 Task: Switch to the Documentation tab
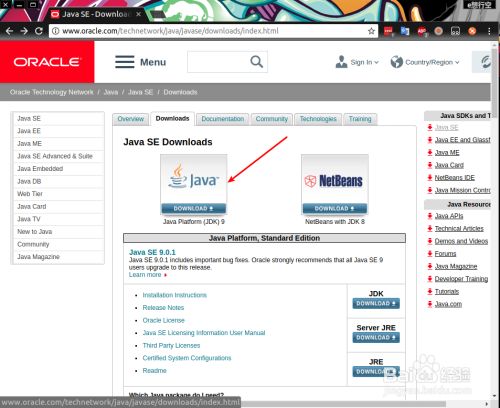coord(223,119)
